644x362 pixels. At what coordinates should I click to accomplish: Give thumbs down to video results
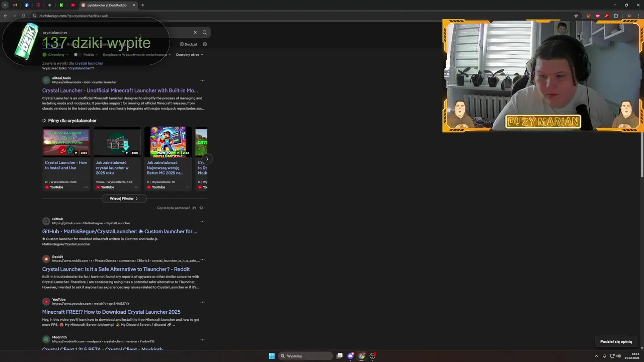pyautogui.click(x=201, y=208)
